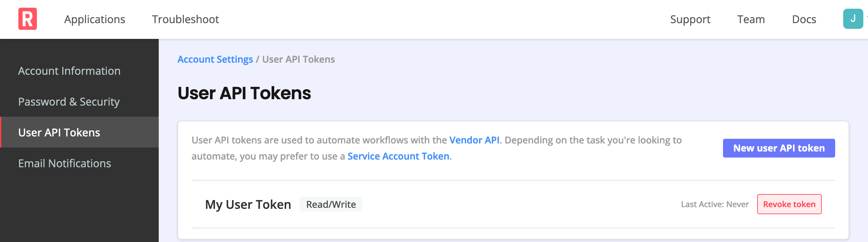The height and width of the screenshot is (242, 868).
Task: Open the Troubleshoot menu item
Action: tap(186, 19)
